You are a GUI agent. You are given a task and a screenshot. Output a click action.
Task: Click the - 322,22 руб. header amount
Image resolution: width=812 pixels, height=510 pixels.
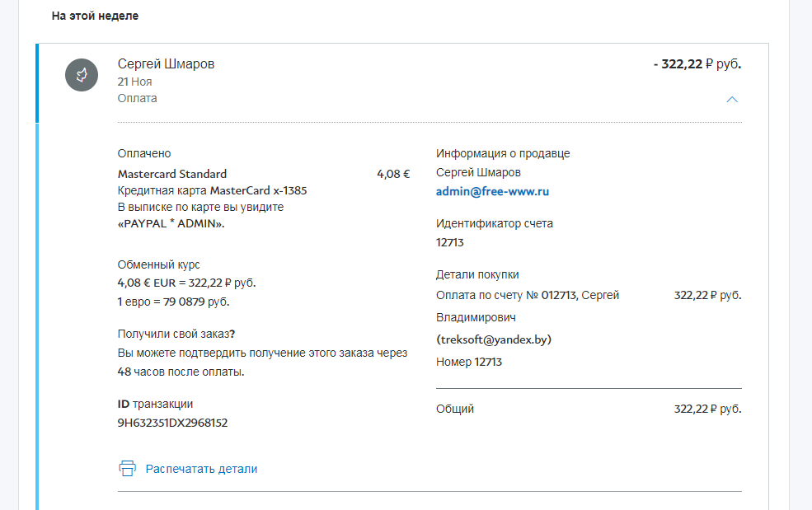tap(697, 64)
